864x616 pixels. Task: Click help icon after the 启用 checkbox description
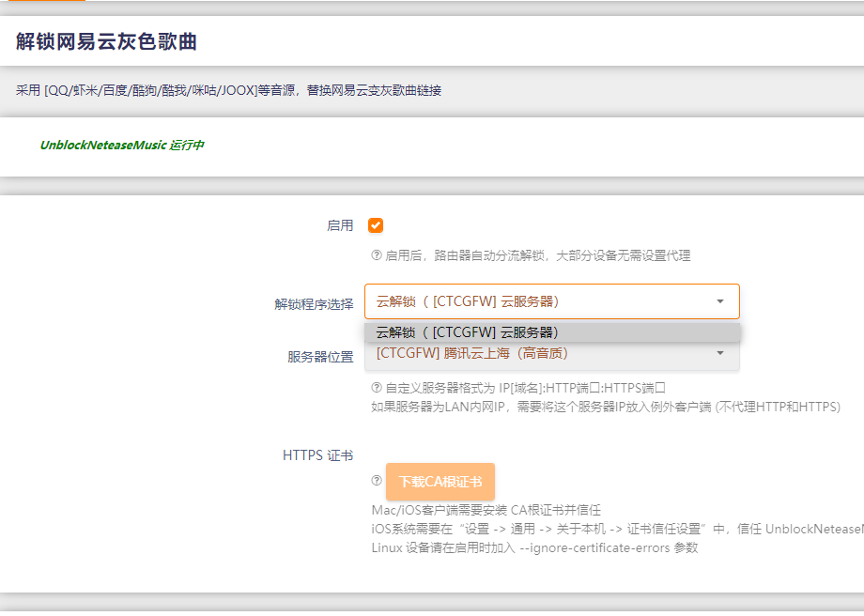point(378,254)
